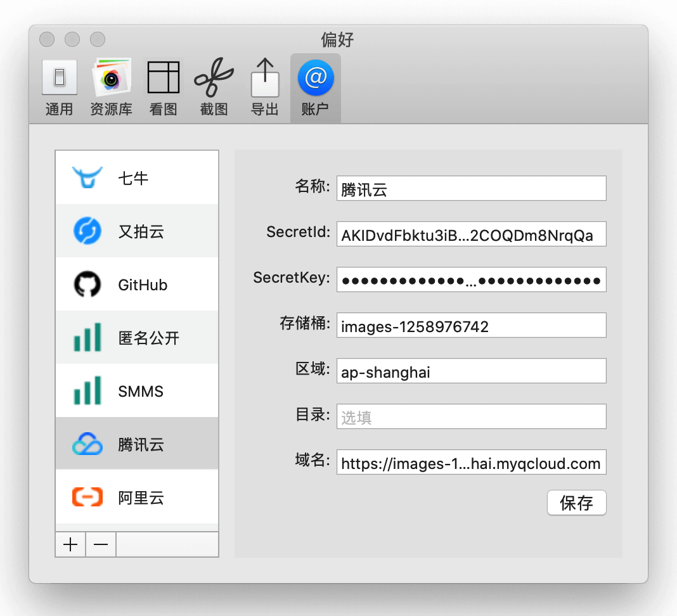Edit the 区域 region field ap-shanghai
The image size is (677, 616).
coord(472,371)
